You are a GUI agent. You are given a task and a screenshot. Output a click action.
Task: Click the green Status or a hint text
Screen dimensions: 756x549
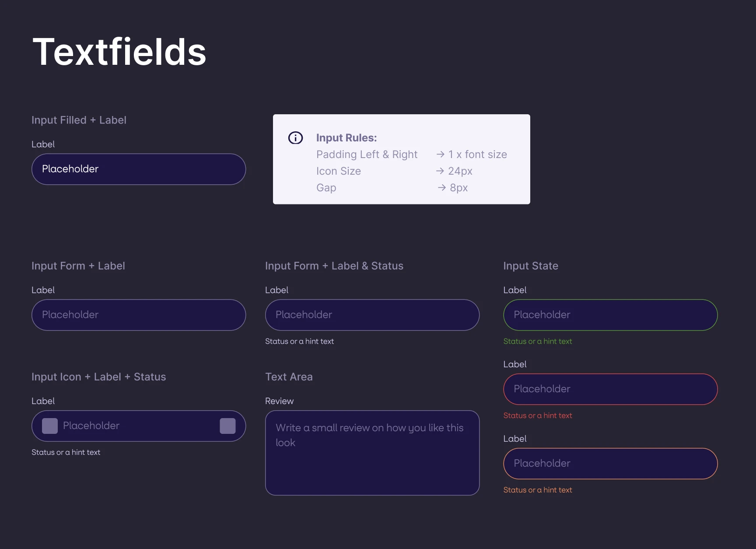pyautogui.click(x=538, y=341)
